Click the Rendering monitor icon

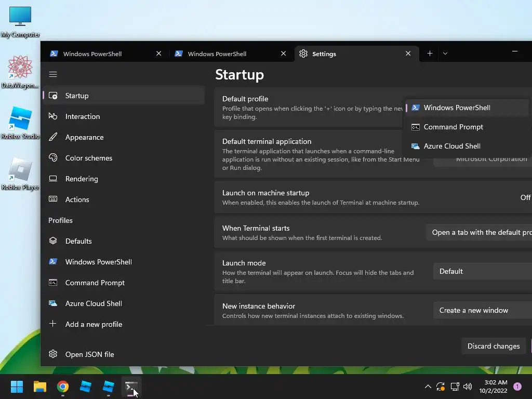click(x=53, y=179)
